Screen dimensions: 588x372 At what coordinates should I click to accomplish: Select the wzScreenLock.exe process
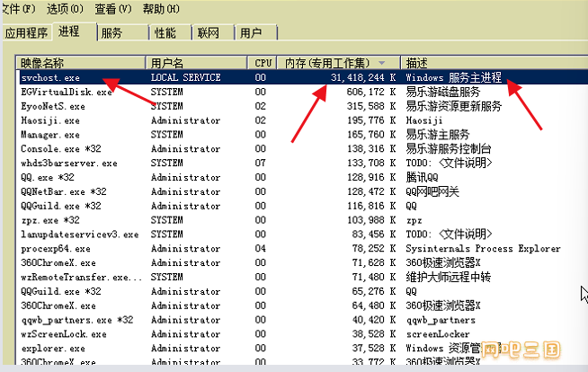[64, 334]
